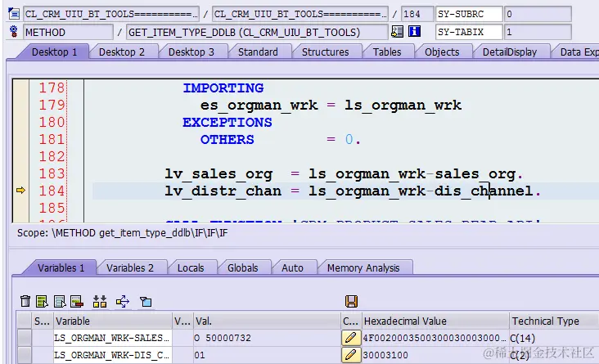Show the Locals tab

pos(191,267)
